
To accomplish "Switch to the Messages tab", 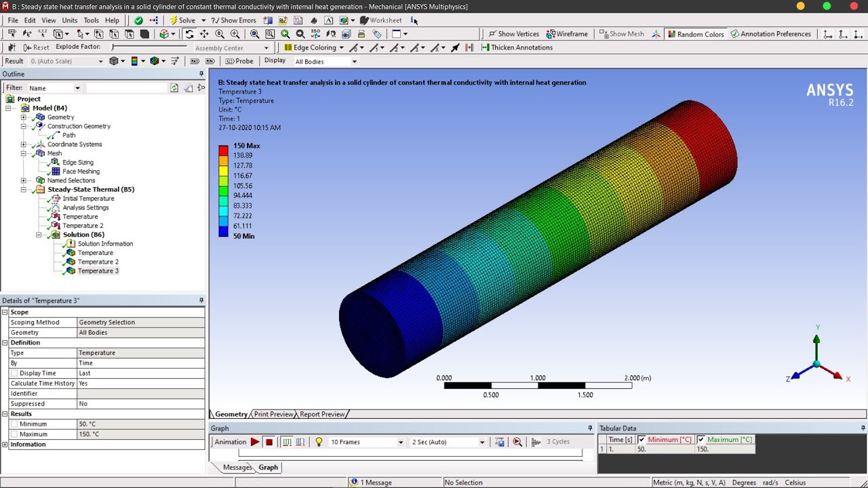I will coord(237,468).
